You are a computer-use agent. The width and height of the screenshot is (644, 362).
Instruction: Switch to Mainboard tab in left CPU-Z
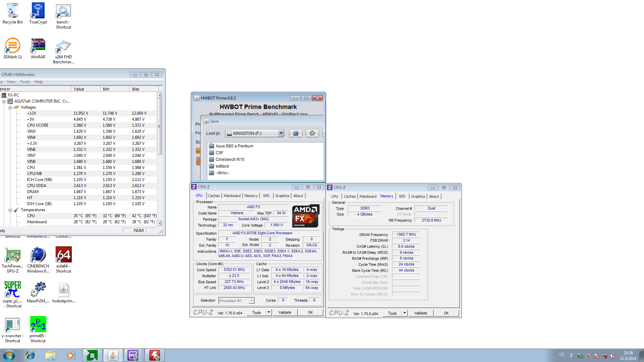(232, 196)
